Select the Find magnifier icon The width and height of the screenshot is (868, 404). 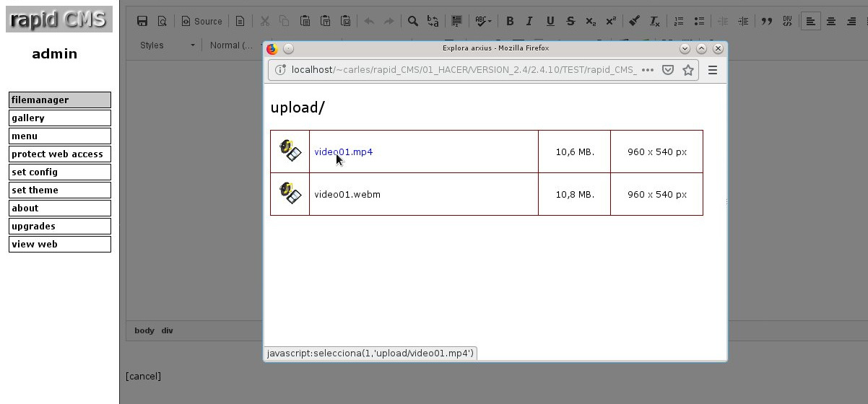[x=413, y=22]
